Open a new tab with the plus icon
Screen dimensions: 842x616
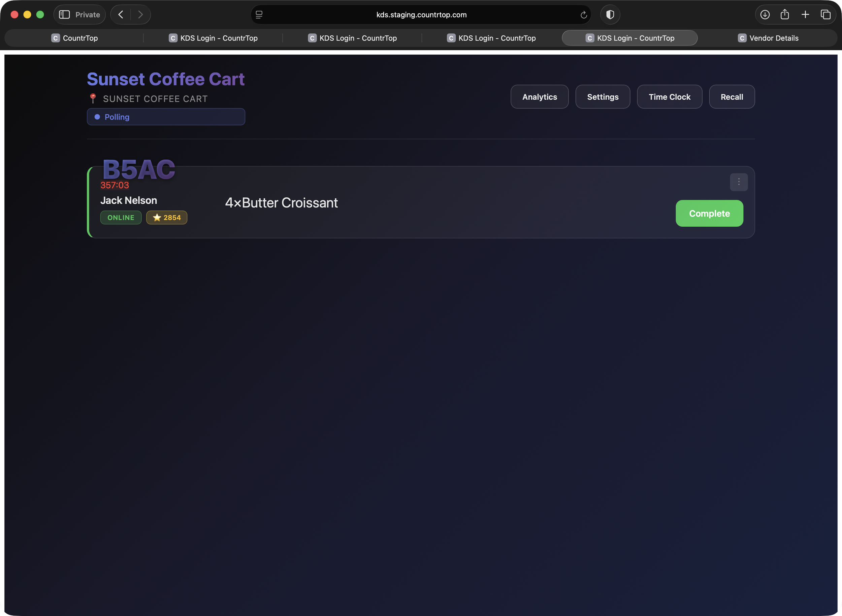(x=805, y=14)
